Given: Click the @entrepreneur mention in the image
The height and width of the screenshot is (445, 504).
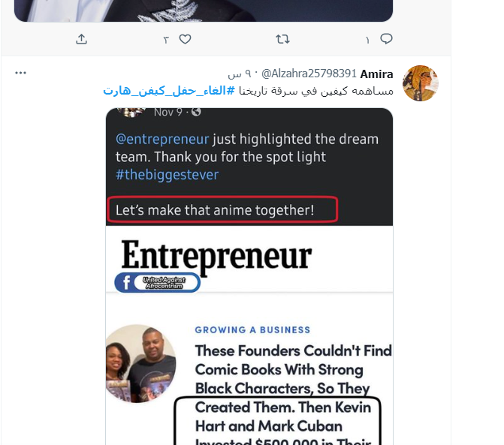Looking at the screenshot, I should point(162,140).
